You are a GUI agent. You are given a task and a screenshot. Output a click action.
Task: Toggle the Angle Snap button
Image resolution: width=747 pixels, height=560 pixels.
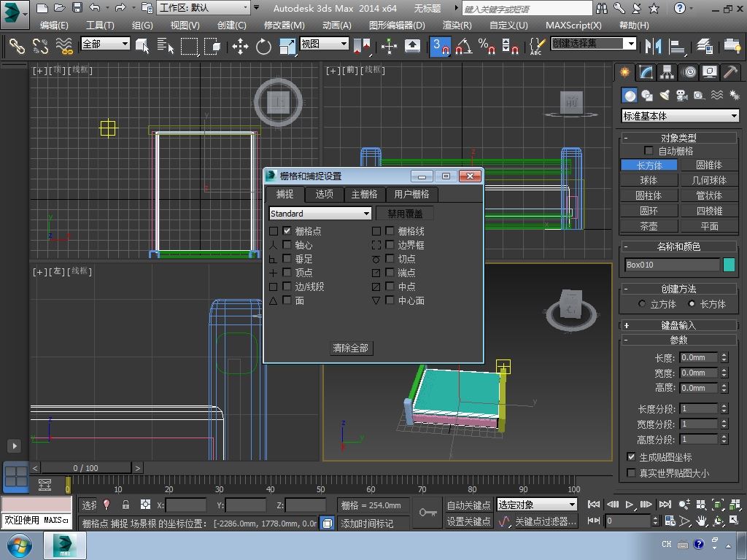[463, 46]
